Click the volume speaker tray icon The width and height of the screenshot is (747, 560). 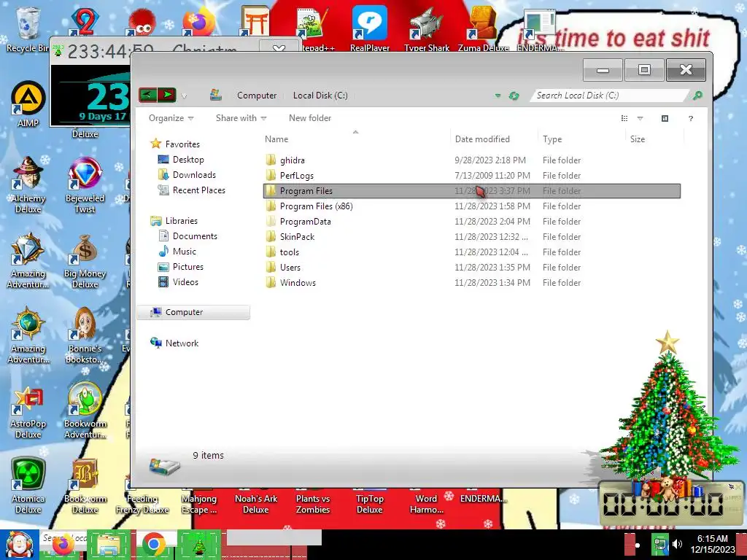pyautogui.click(x=677, y=544)
